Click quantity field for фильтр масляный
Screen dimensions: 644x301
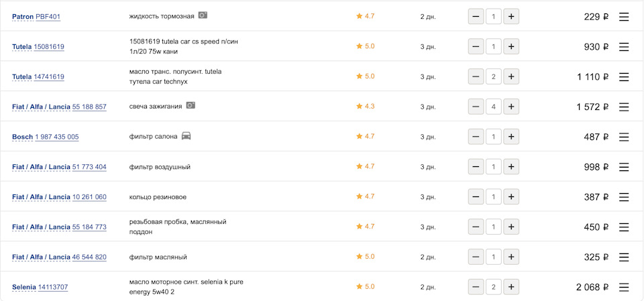pos(494,257)
